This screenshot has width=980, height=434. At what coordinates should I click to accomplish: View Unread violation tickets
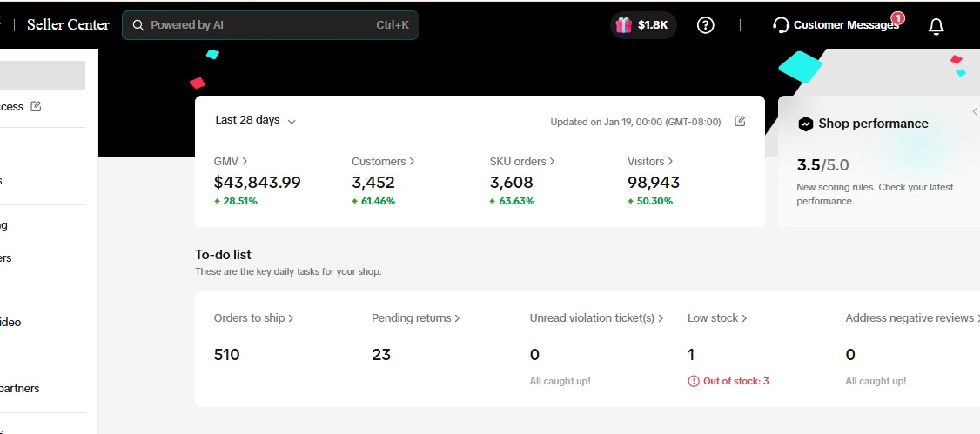pyautogui.click(x=596, y=318)
